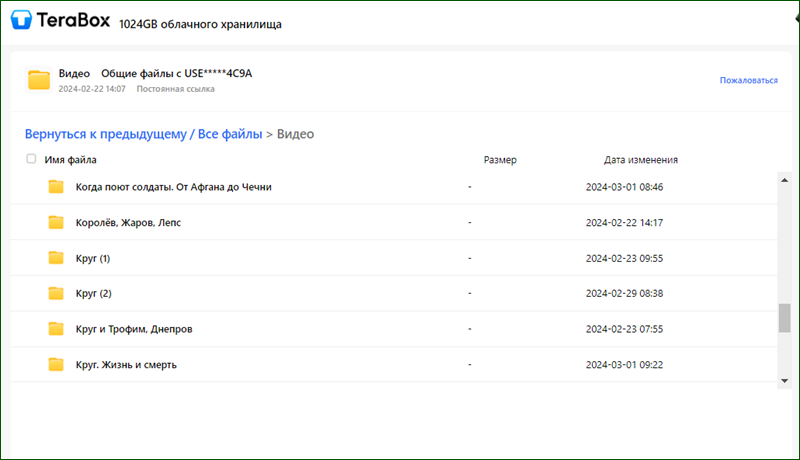
Task: Click the Пожаловаться report link
Action: (748, 80)
